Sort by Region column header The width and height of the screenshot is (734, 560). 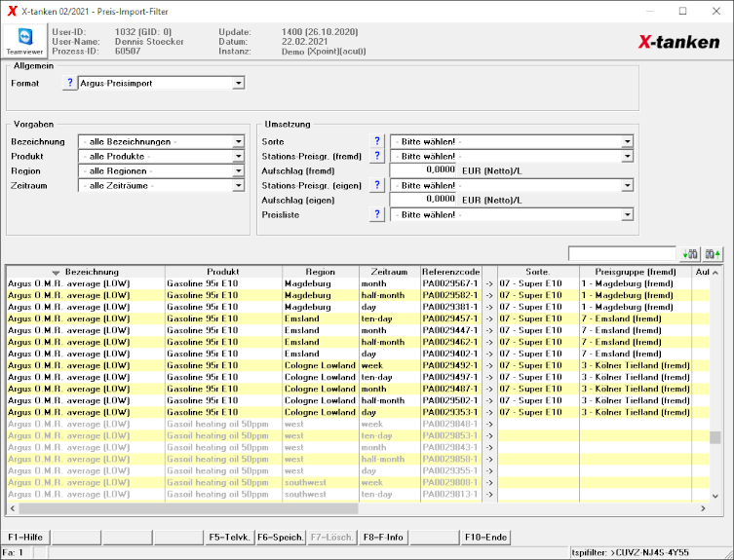pyautogui.click(x=321, y=272)
